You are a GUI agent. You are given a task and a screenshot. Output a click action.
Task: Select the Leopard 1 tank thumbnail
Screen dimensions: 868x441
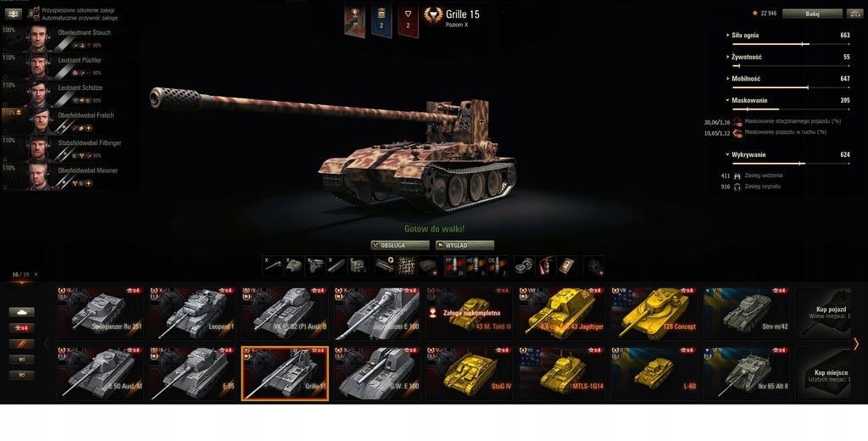coord(192,313)
